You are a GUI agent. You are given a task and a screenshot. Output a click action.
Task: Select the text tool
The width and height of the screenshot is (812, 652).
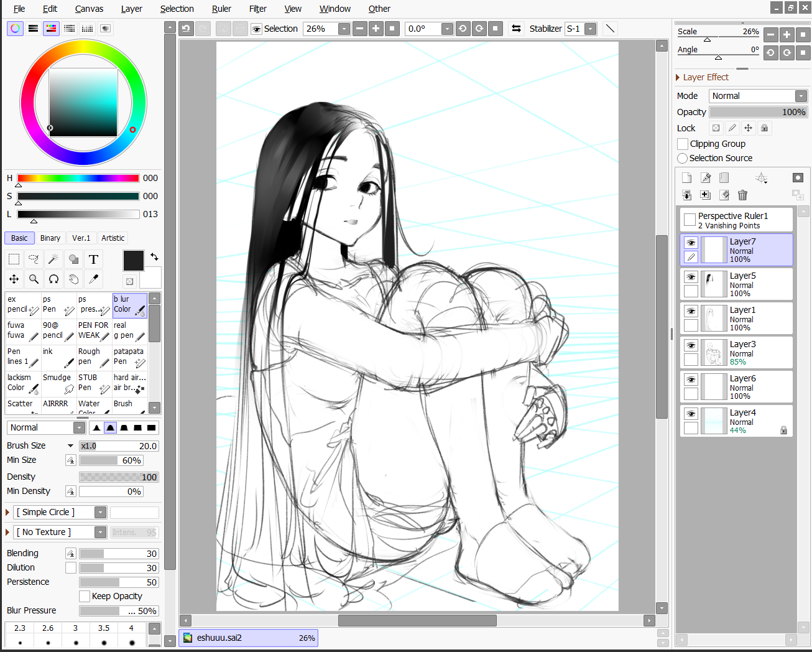93,259
